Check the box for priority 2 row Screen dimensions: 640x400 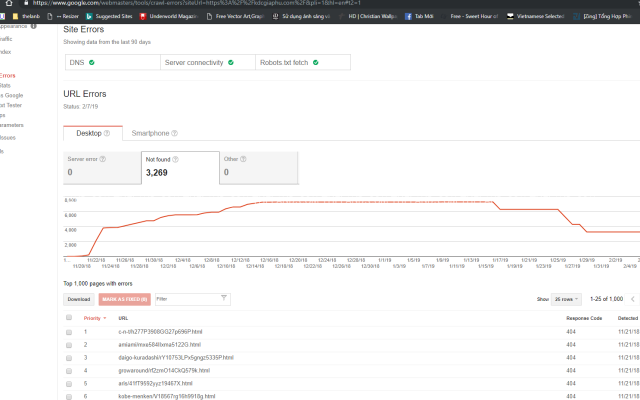pos(69,345)
